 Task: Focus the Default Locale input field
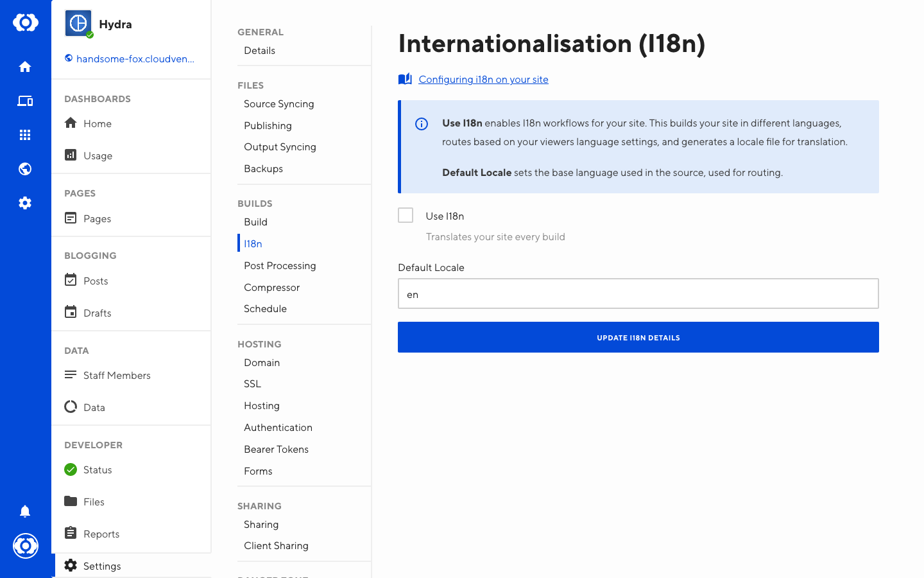[638, 293]
